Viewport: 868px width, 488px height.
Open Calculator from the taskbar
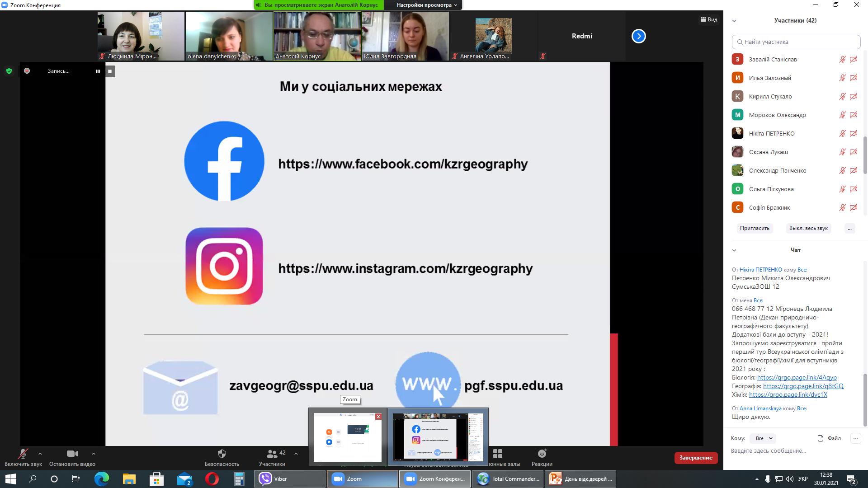coord(239,479)
